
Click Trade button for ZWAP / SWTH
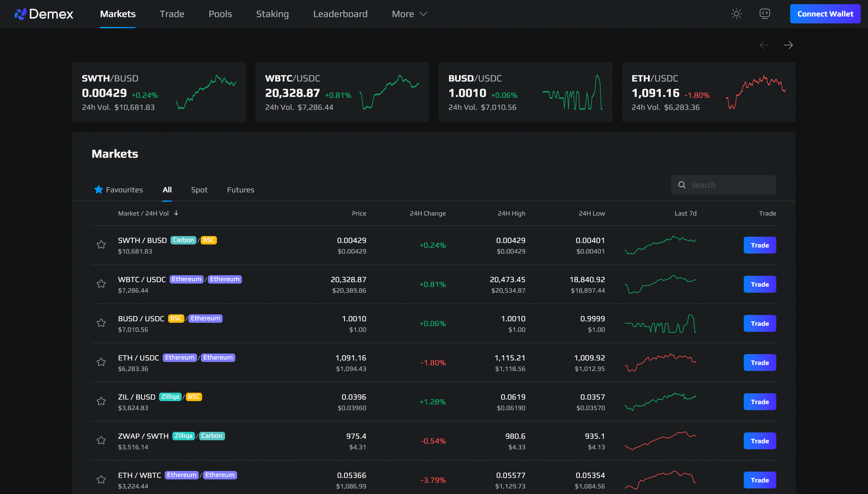760,441
